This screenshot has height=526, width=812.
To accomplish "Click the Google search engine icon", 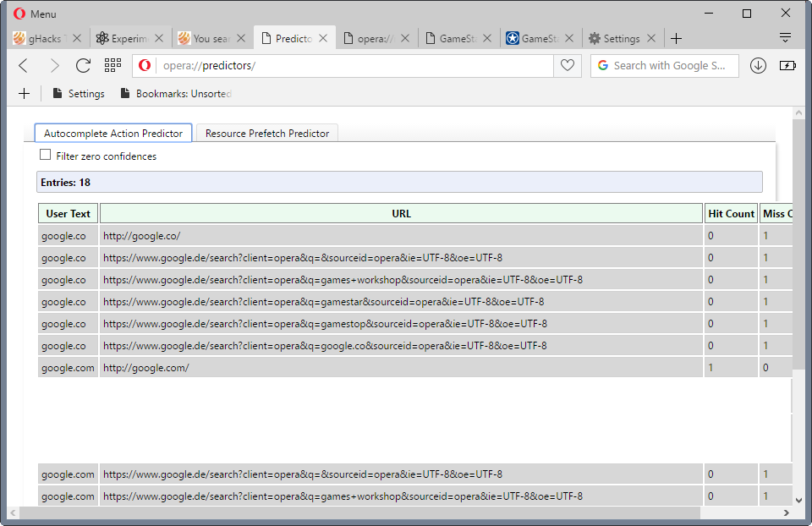I will pyautogui.click(x=603, y=65).
